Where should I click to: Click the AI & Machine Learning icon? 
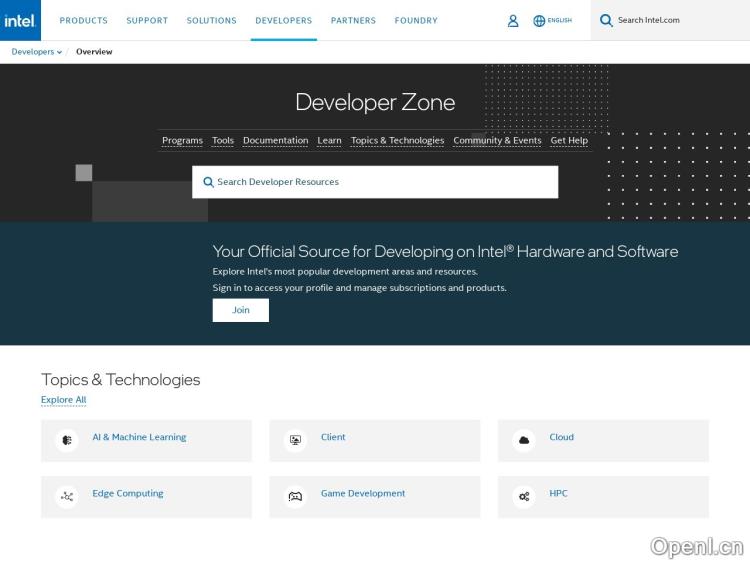(67, 440)
